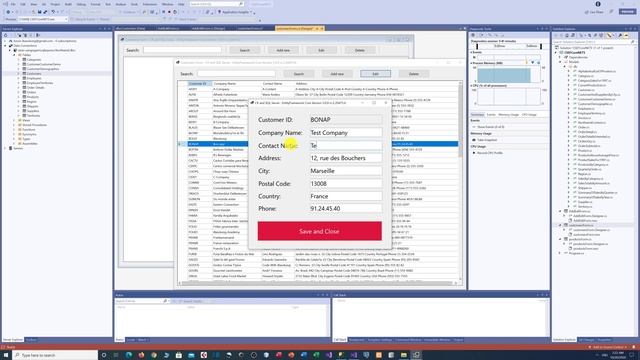Viewport: 640px width, 360px height.
Task: Open the Call Stack bottom tab
Action: [x=340, y=340]
